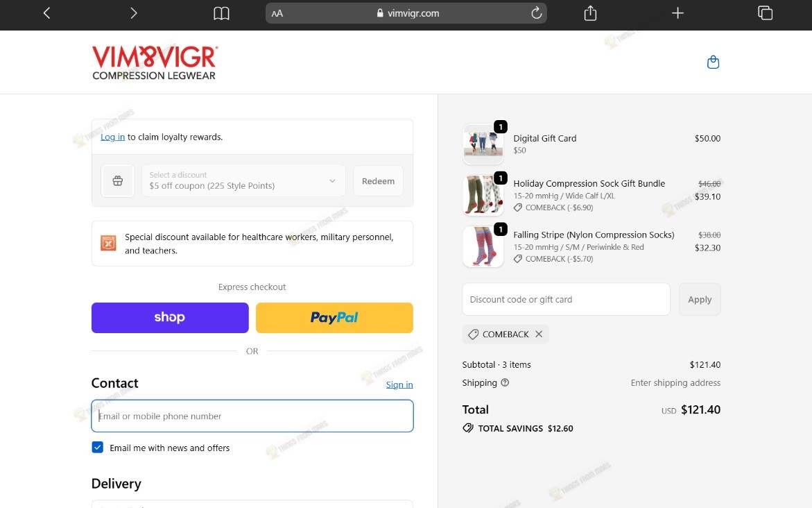The width and height of the screenshot is (812, 508).
Task: Click the Falling Stripe socks thumbnail
Action: click(483, 246)
